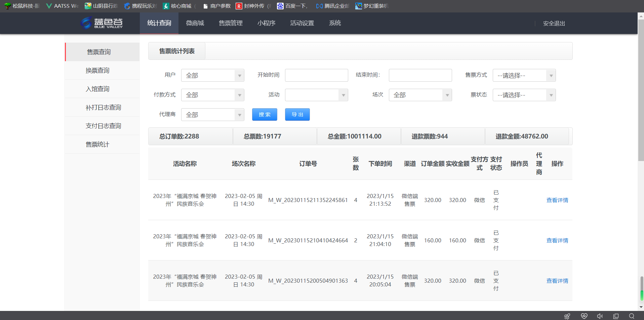Open the 商户参数 bookmark
Image resolution: width=644 pixels, height=320 pixels.
click(217, 6)
